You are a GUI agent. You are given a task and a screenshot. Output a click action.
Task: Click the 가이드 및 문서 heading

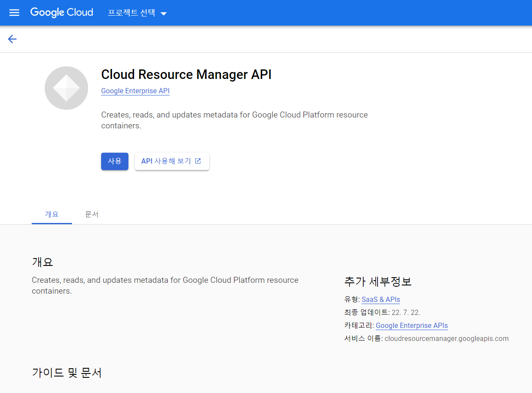[67, 373]
